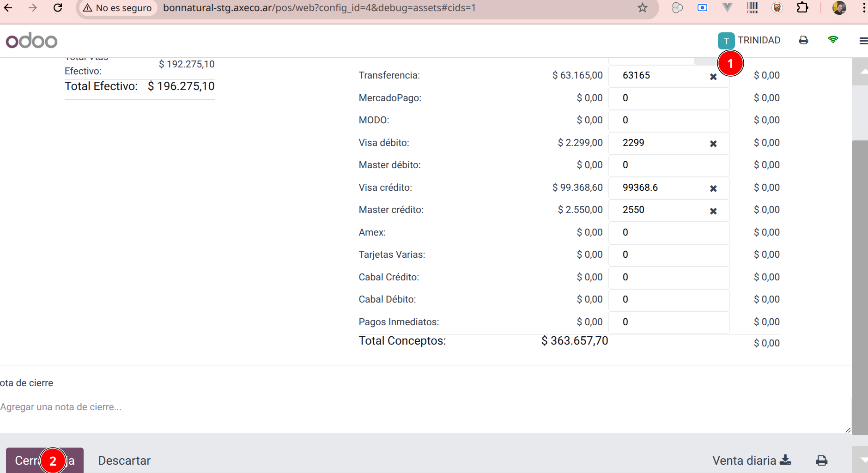Click the Odoo logo

(x=31, y=41)
